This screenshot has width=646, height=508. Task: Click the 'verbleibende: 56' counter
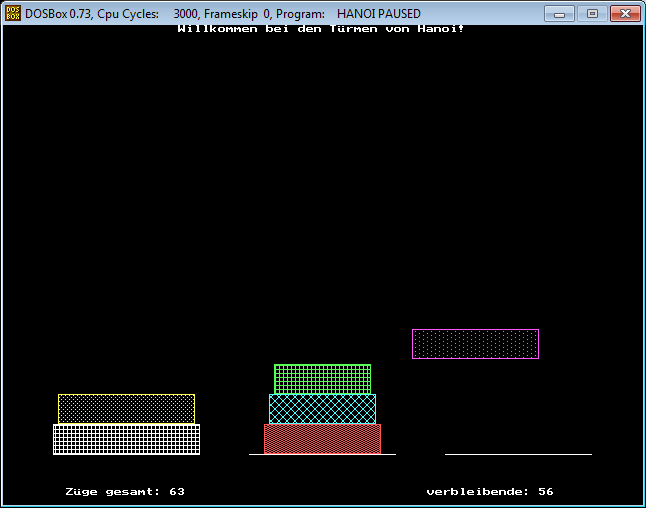(x=489, y=492)
